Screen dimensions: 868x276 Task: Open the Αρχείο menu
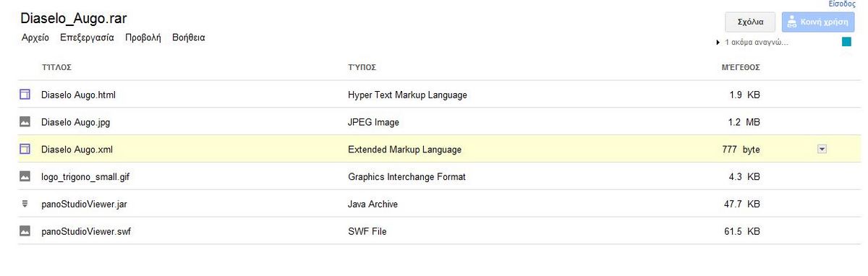pyautogui.click(x=35, y=38)
